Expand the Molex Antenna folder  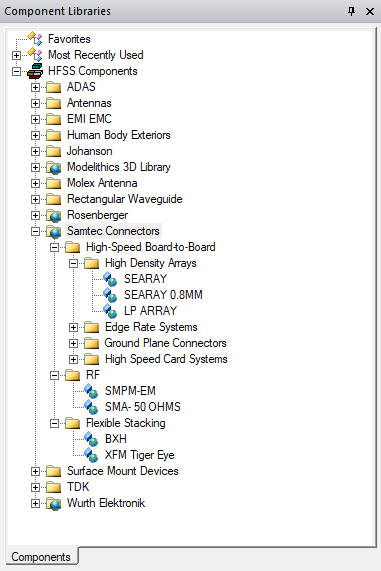tap(35, 184)
